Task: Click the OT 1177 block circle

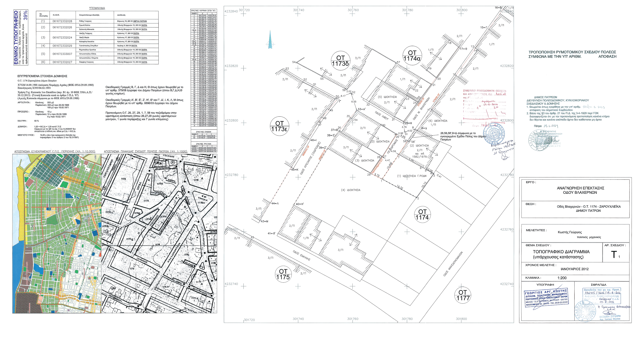Action: pos(463,295)
